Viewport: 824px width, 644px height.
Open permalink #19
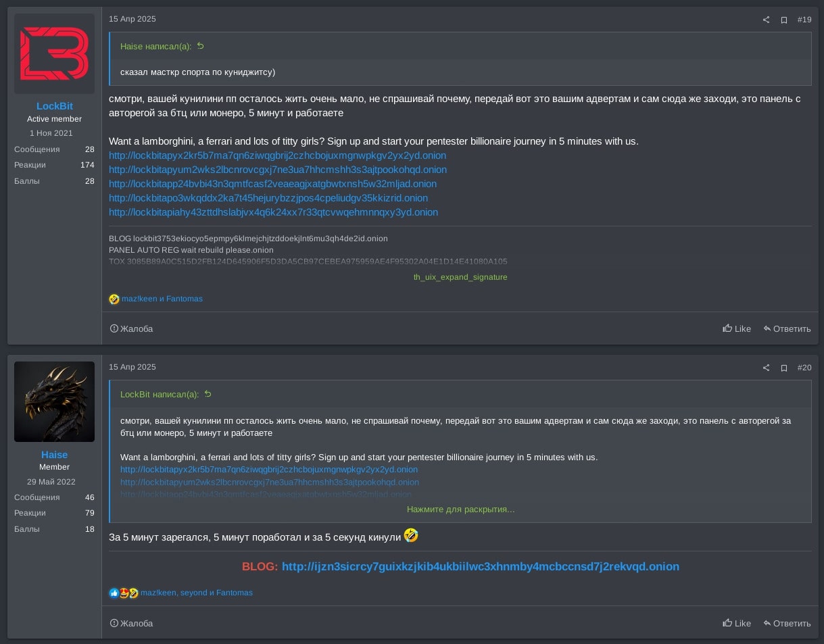tap(804, 20)
